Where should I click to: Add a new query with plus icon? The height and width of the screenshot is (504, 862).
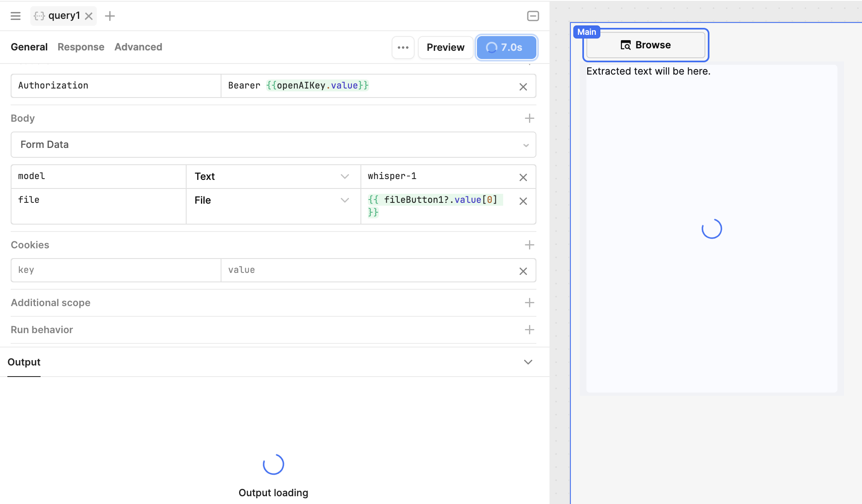click(x=110, y=16)
